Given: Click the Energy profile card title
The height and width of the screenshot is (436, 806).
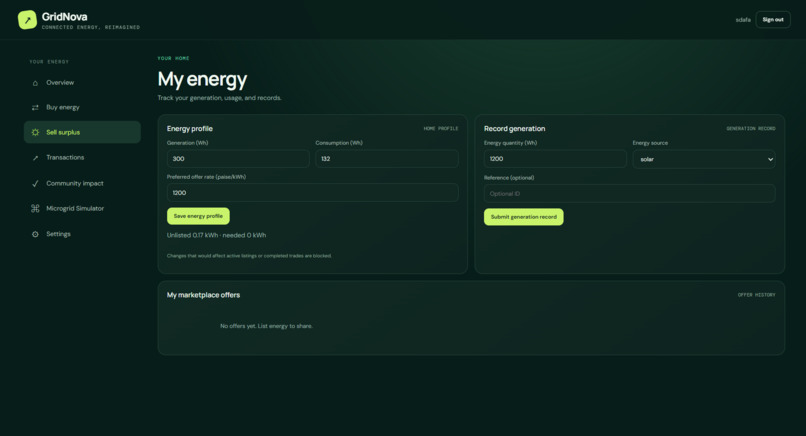Looking at the screenshot, I should [190, 129].
